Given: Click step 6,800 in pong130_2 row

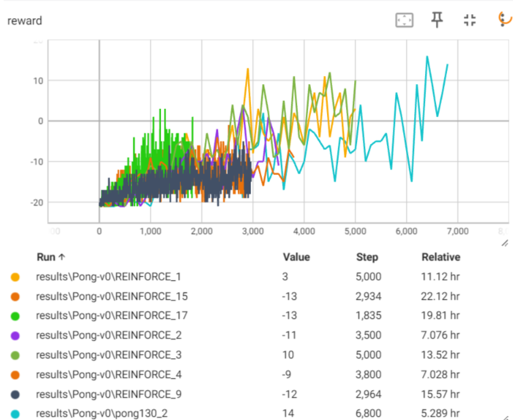Looking at the screenshot, I should 368,414.
